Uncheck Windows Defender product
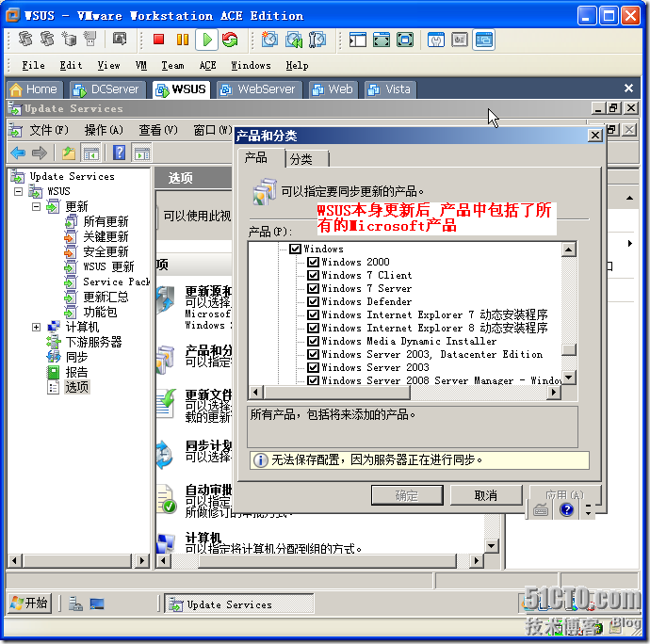This screenshot has height=644, width=650. tap(313, 301)
